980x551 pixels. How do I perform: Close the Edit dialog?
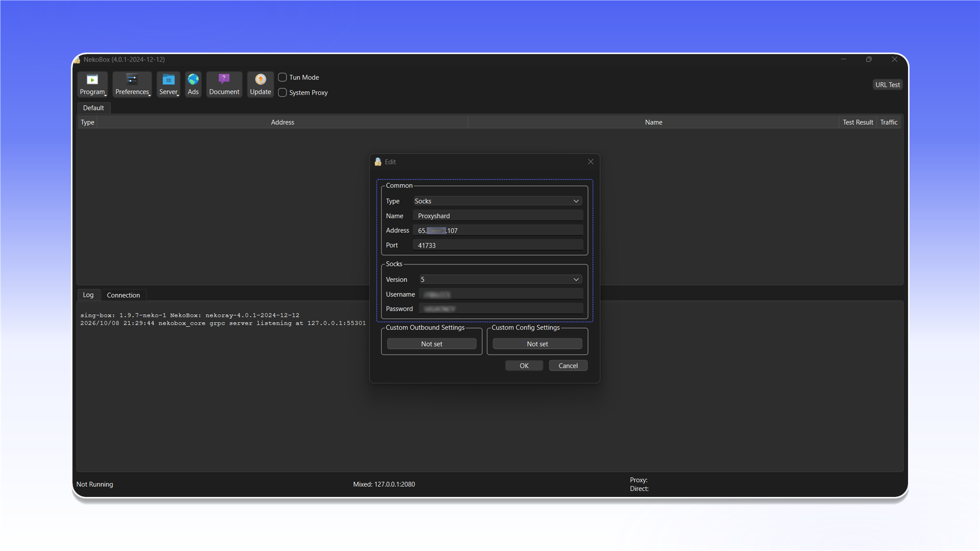591,162
